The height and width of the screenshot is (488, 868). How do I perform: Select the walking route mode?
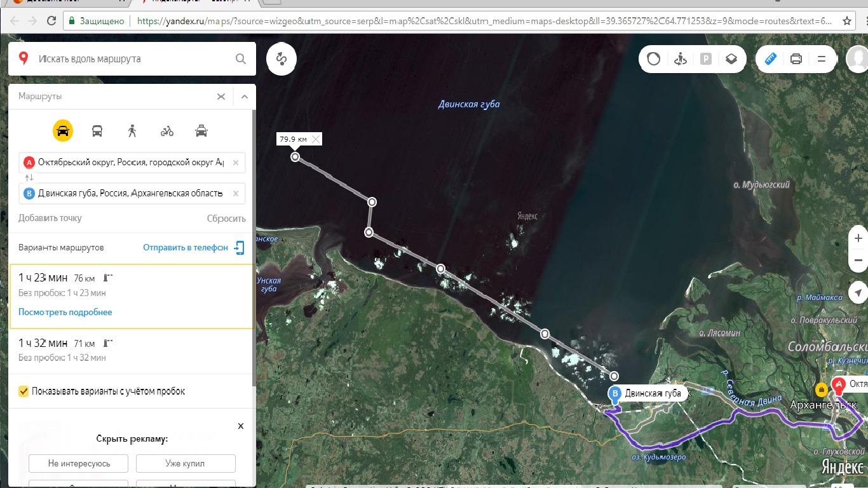click(132, 131)
